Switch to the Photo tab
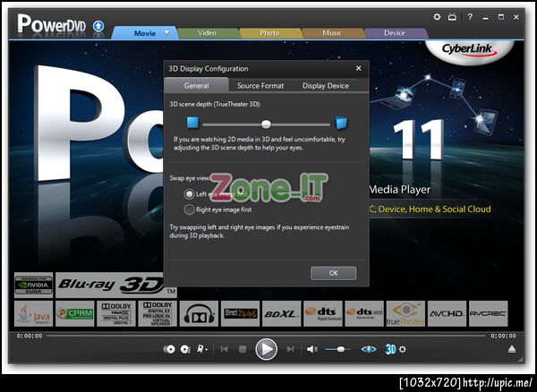Image resolution: width=537 pixels, height=392 pixels. click(269, 33)
